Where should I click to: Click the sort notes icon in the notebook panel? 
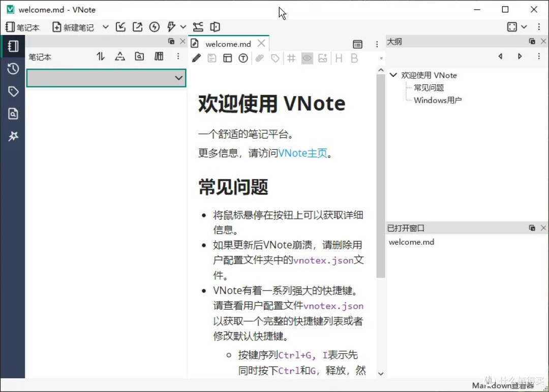tap(100, 57)
